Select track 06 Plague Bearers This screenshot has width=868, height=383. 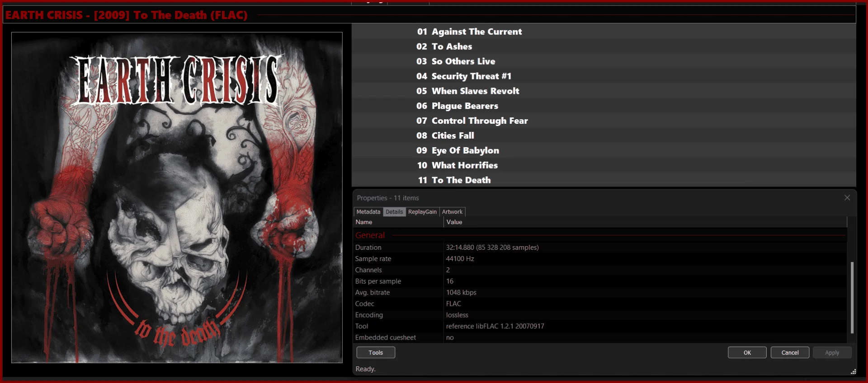(604, 106)
